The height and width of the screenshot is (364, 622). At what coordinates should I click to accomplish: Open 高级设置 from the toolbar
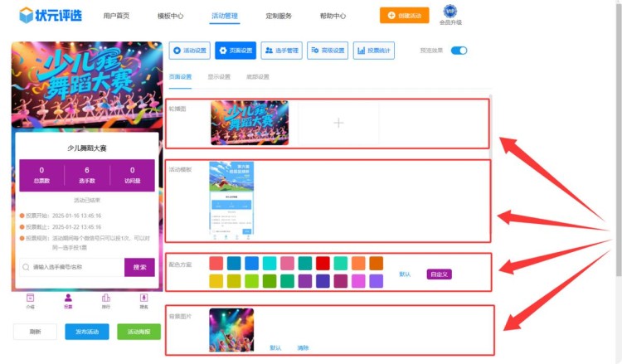tap(327, 51)
